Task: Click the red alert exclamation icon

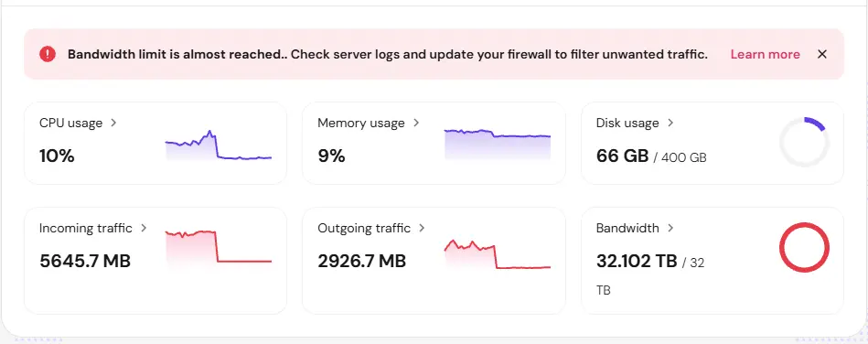Action: pos(48,54)
